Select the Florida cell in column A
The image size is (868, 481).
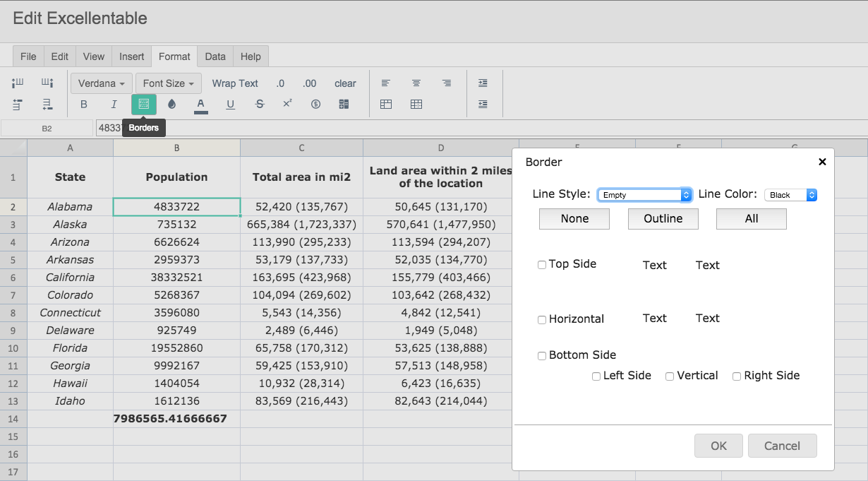click(x=71, y=348)
